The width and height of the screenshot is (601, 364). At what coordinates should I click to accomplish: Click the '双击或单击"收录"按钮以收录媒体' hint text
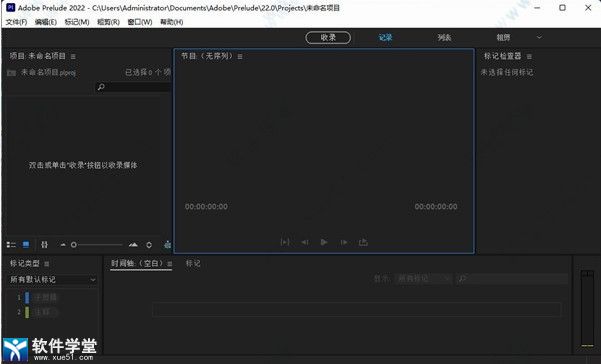[x=83, y=165]
